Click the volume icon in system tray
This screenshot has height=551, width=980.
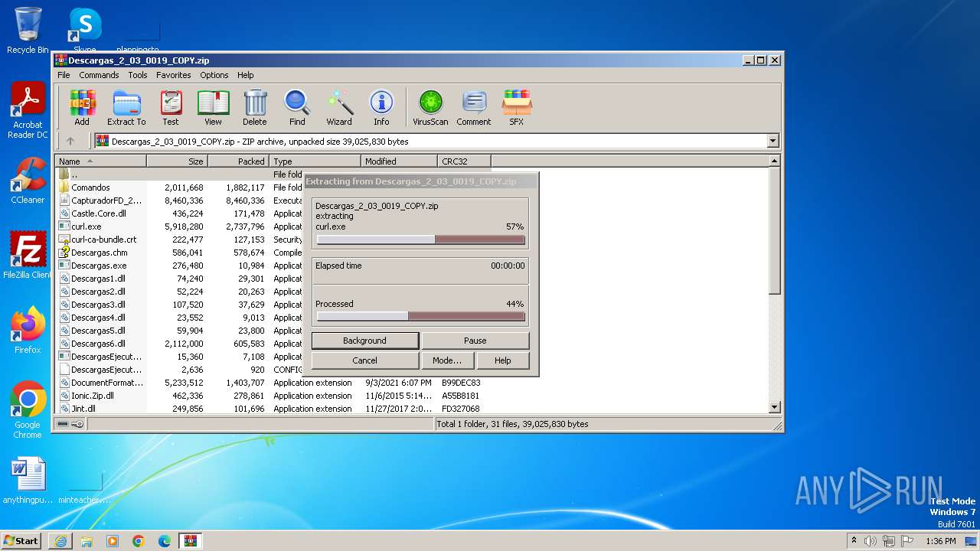[x=871, y=541]
